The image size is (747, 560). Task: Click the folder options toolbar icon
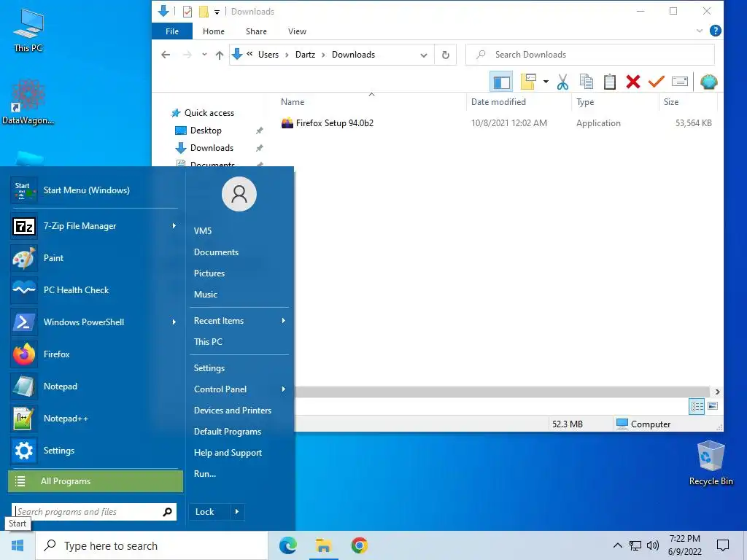528,82
